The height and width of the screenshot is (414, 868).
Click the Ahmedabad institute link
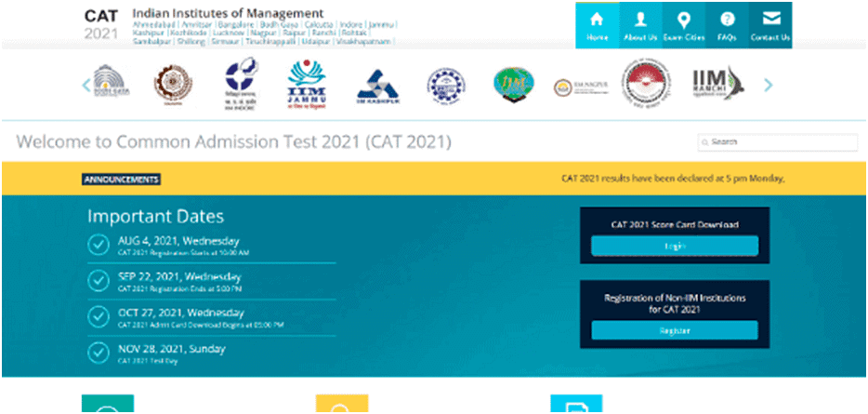pos(154,25)
